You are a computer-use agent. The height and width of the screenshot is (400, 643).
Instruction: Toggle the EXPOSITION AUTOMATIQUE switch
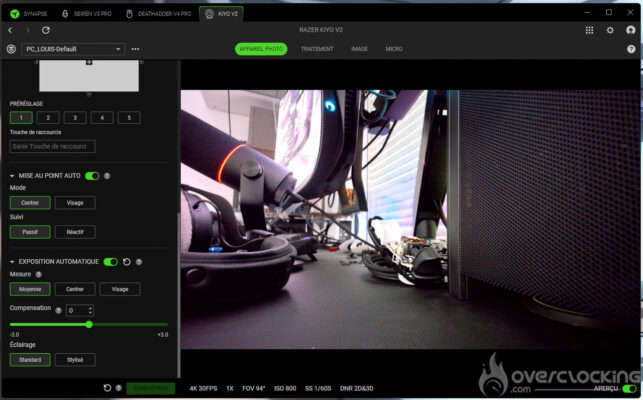[x=111, y=262]
